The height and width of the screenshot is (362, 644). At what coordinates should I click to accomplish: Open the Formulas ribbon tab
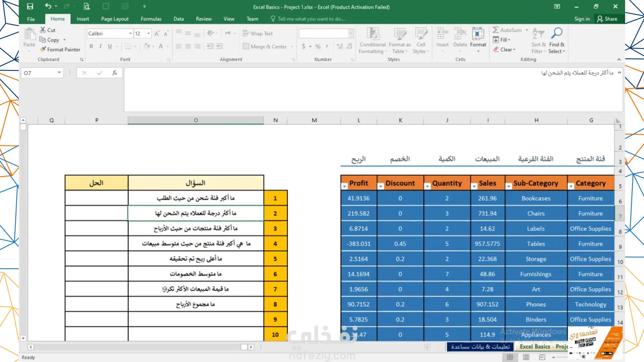tap(151, 19)
